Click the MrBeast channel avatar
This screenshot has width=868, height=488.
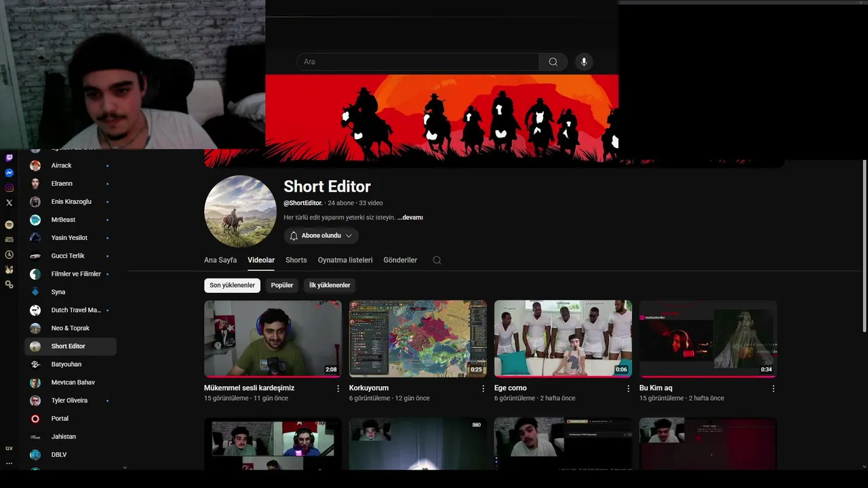point(35,220)
